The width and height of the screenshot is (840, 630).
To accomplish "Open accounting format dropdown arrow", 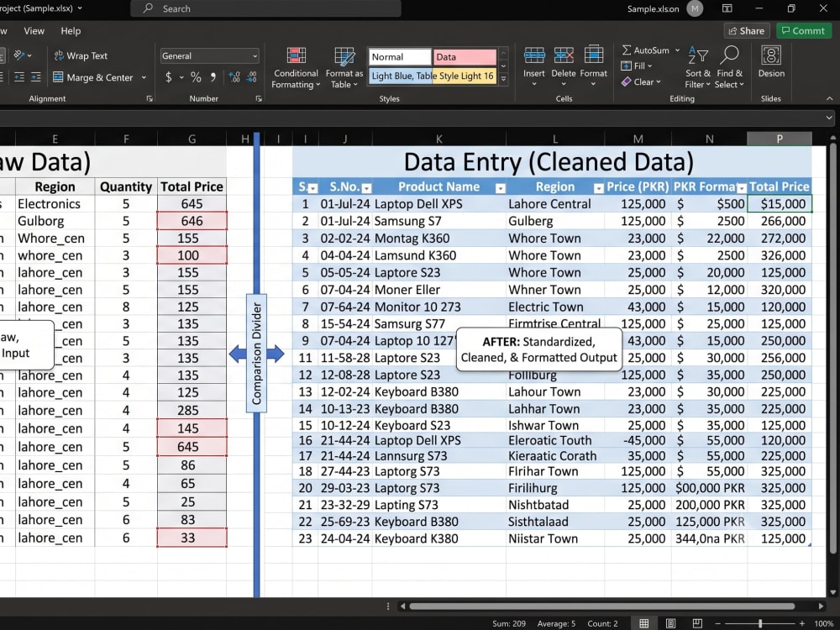I will (181, 77).
